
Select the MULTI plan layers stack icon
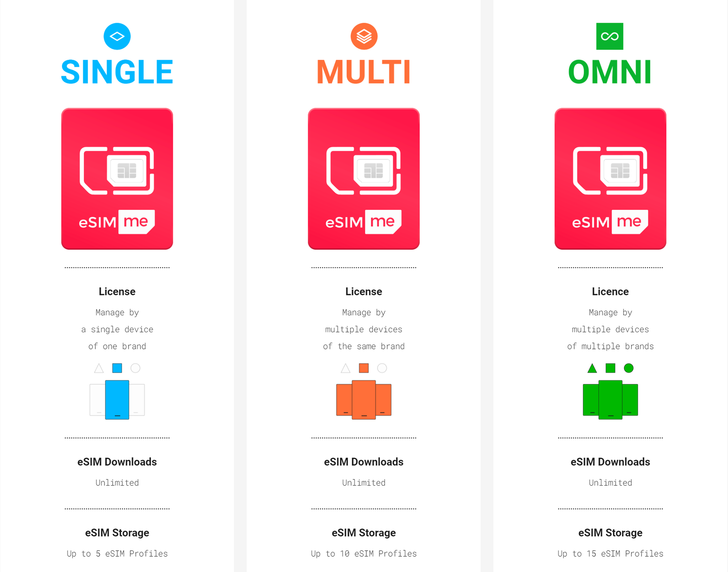pyautogui.click(x=365, y=37)
